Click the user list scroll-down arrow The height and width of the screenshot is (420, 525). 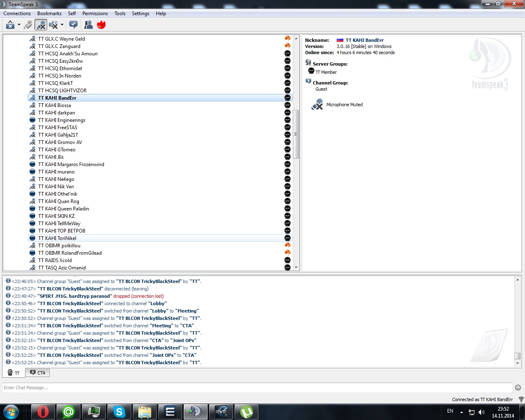(x=296, y=267)
